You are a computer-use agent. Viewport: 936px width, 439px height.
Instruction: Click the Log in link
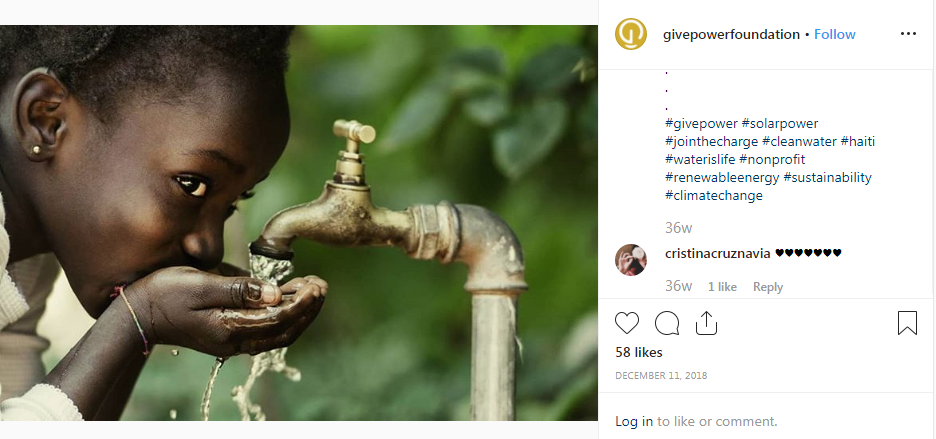point(634,421)
